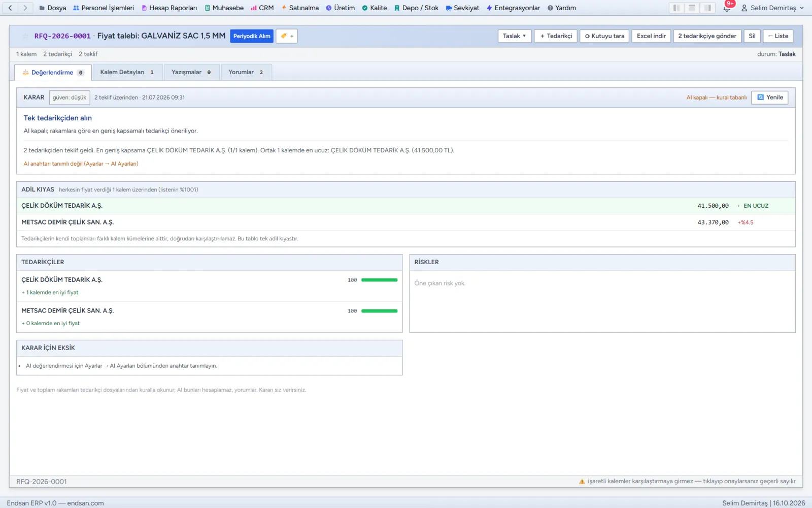Open the CRM menu
812x508 pixels.
click(x=262, y=8)
